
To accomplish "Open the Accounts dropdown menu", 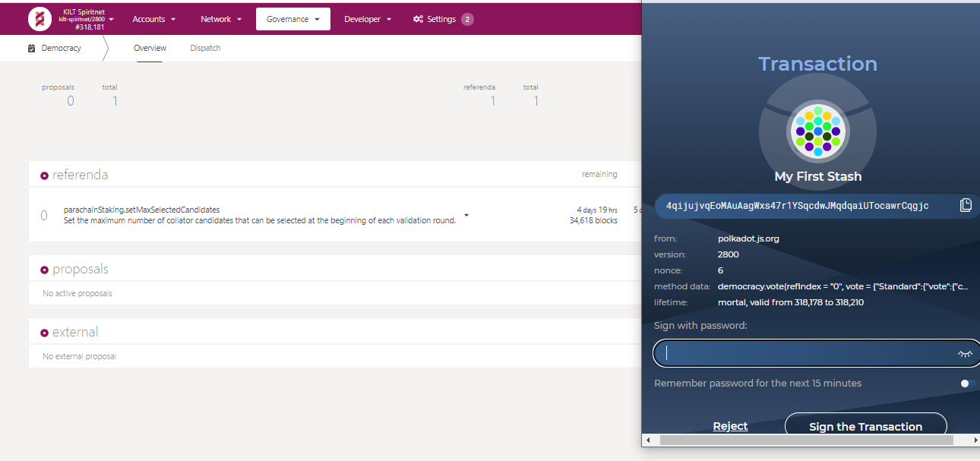I will pyautogui.click(x=153, y=19).
